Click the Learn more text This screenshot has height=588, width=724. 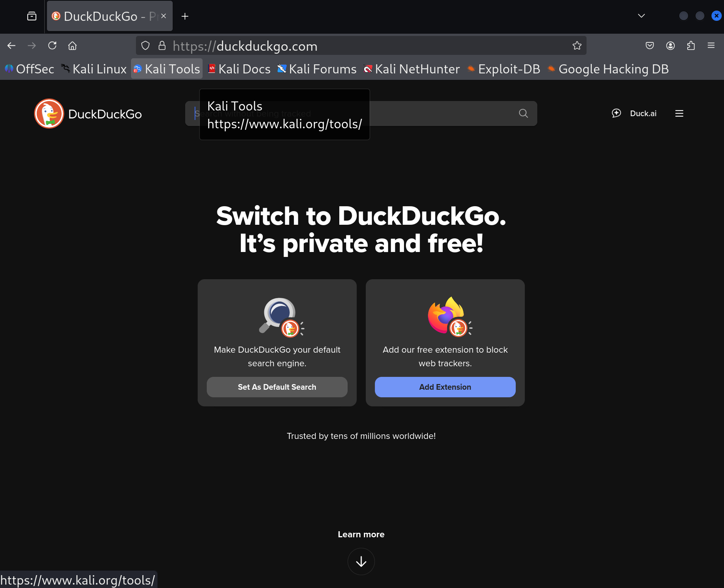coord(361,534)
